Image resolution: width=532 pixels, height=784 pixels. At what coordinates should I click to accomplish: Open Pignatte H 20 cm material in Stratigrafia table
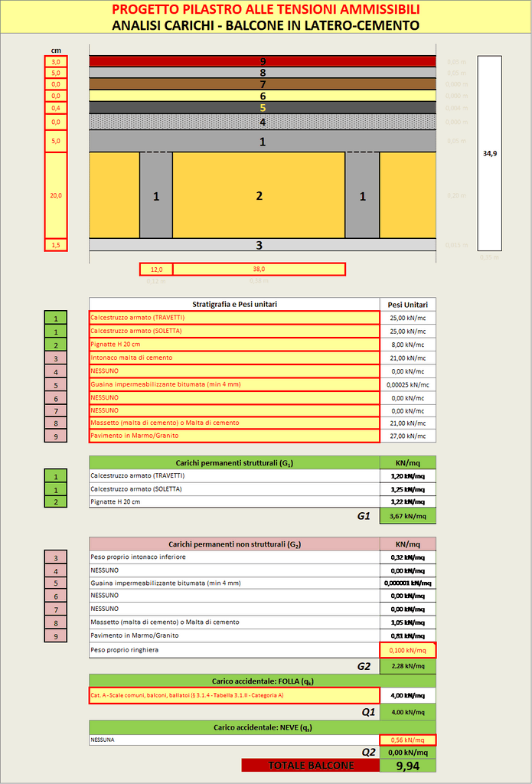(234, 345)
